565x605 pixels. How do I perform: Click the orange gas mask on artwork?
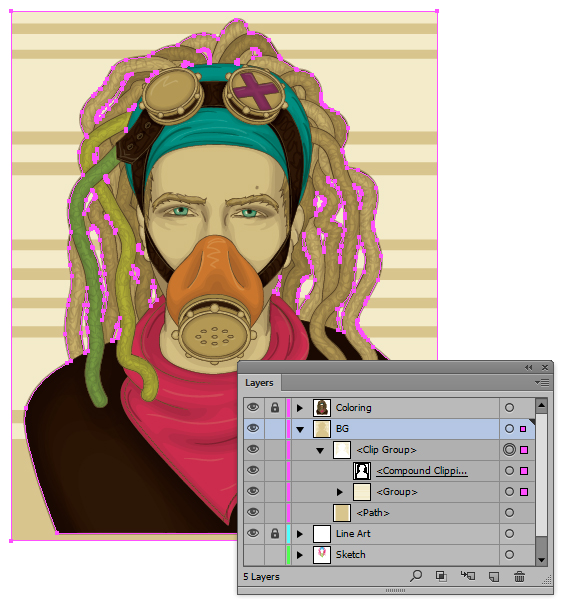pyautogui.click(x=215, y=282)
